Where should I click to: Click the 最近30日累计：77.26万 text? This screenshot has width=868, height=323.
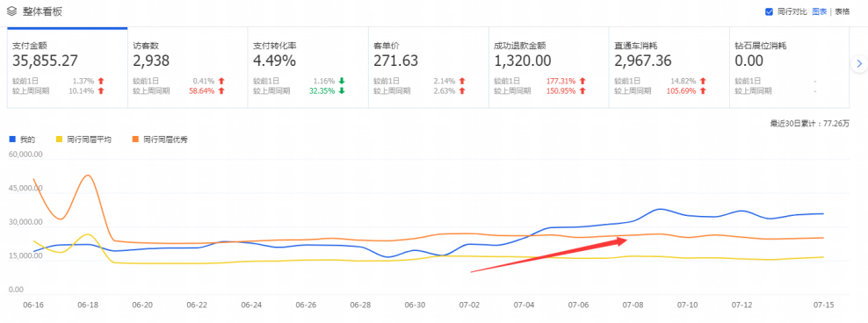pos(809,124)
